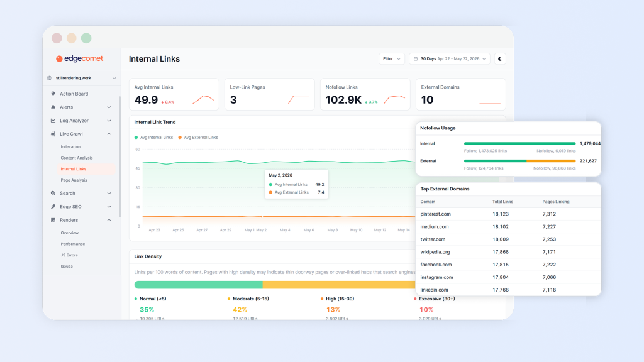Click the edgecomet logo
The width and height of the screenshot is (644, 362).
80,58
